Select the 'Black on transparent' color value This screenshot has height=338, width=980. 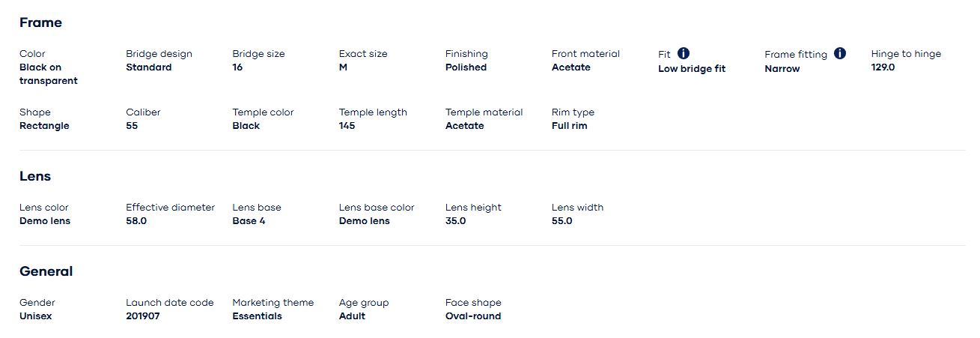49,74
